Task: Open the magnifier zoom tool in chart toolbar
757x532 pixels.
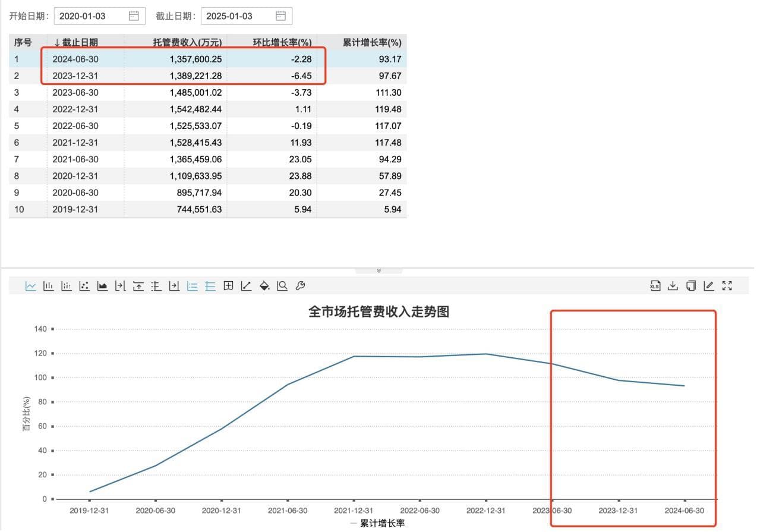Action: [x=282, y=286]
